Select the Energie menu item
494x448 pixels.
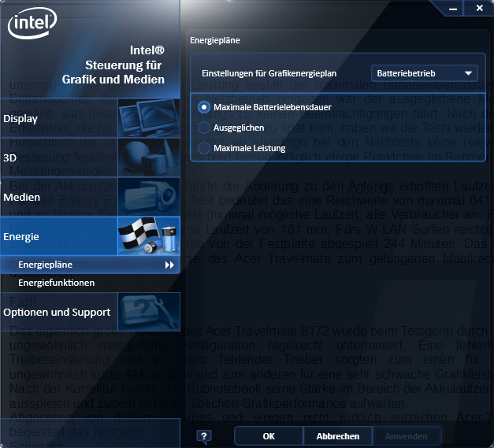click(90, 235)
